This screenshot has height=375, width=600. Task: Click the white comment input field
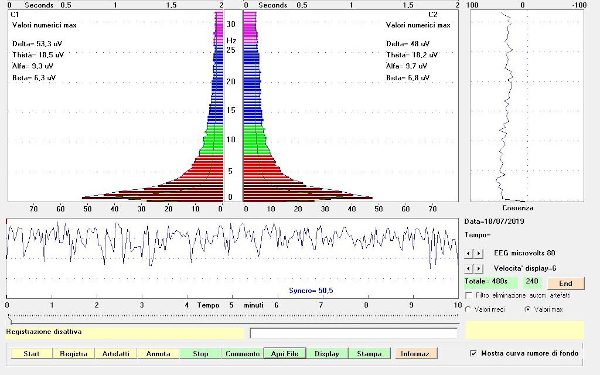pyautogui.click(x=354, y=333)
